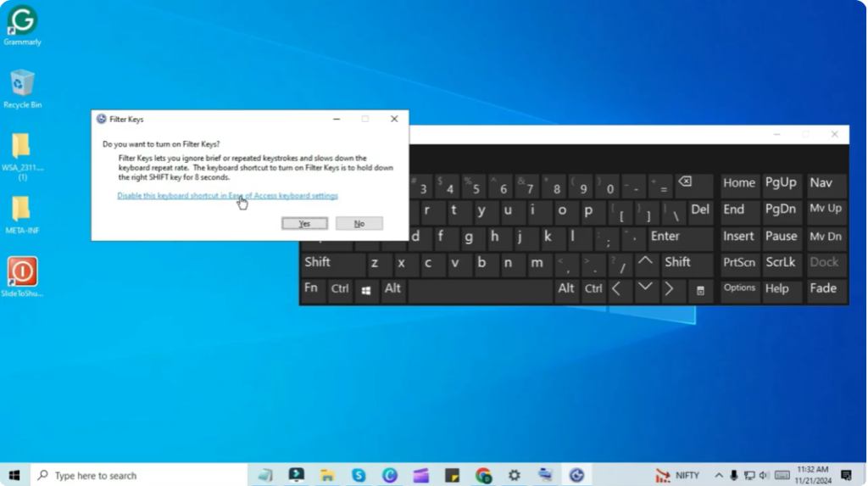Expand hidden system tray icons
Viewport: 868px width, 486px height.
tap(719, 476)
